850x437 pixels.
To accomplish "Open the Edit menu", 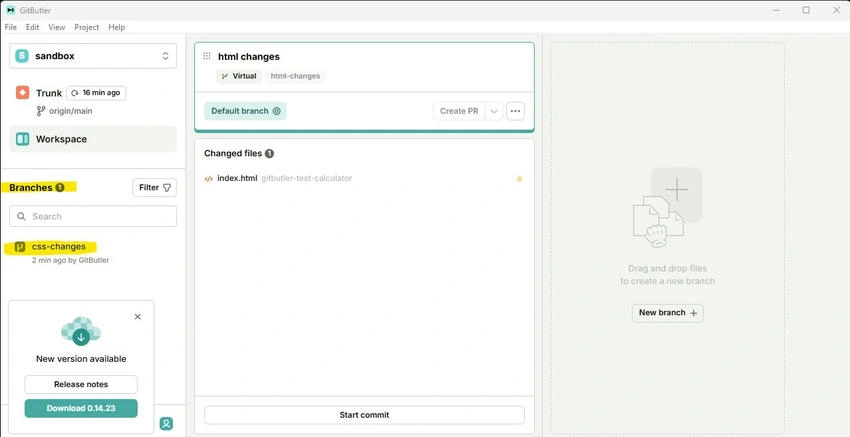I will point(33,27).
